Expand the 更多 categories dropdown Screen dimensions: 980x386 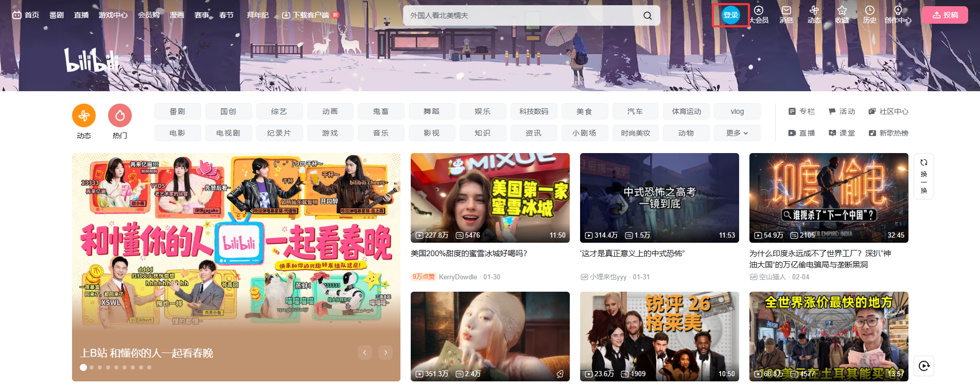(737, 133)
